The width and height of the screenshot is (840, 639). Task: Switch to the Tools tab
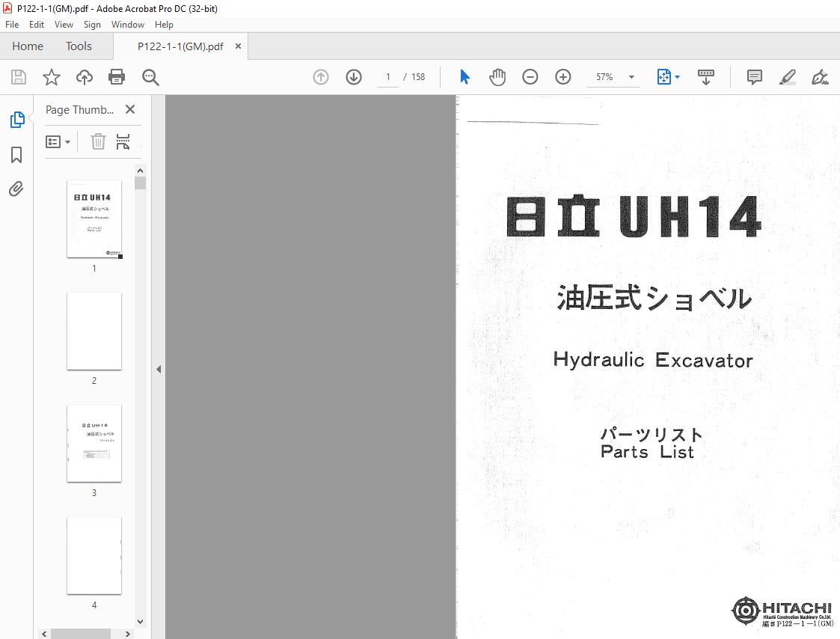coord(79,46)
